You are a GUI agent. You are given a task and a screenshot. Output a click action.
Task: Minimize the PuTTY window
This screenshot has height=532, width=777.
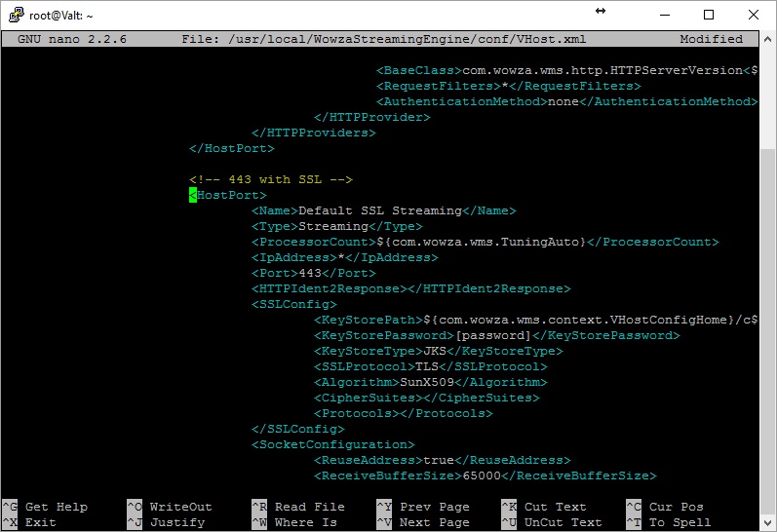[x=665, y=15]
